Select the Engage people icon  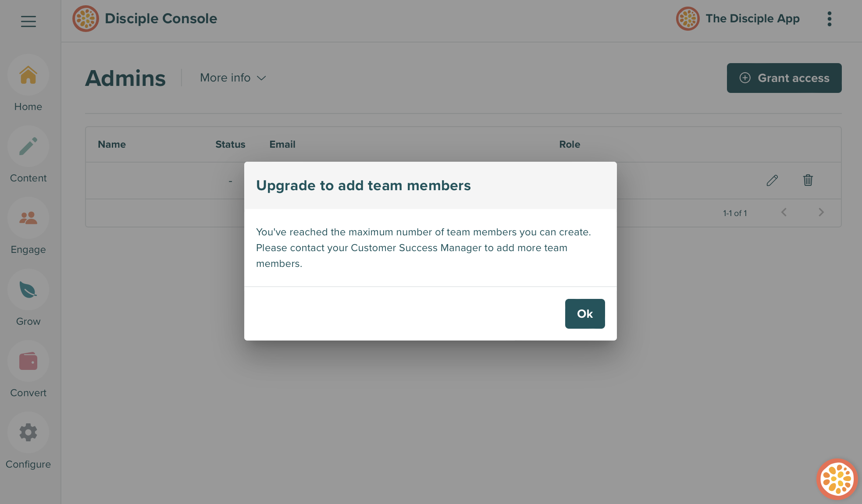coord(28,218)
